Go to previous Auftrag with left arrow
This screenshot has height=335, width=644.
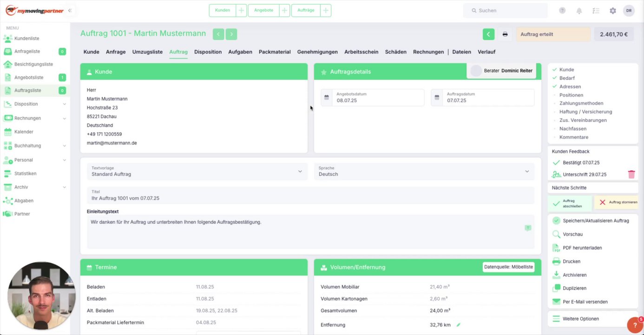(218, 34)
